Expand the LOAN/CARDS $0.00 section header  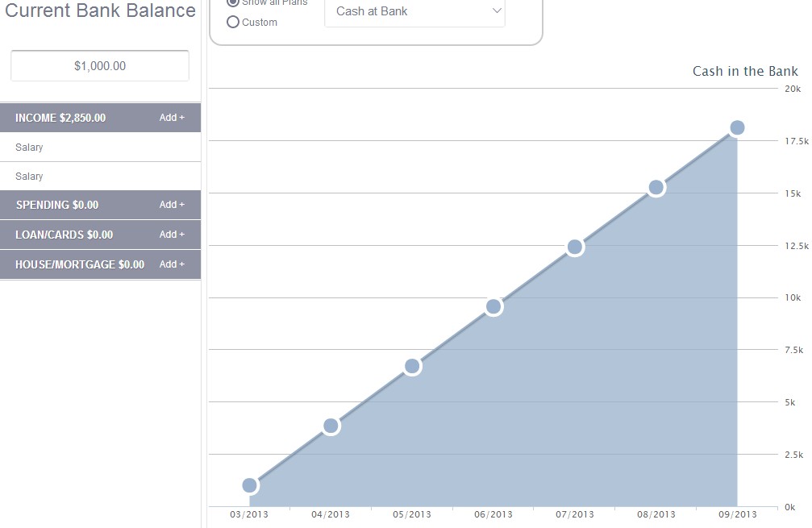[x=65, y=235]
